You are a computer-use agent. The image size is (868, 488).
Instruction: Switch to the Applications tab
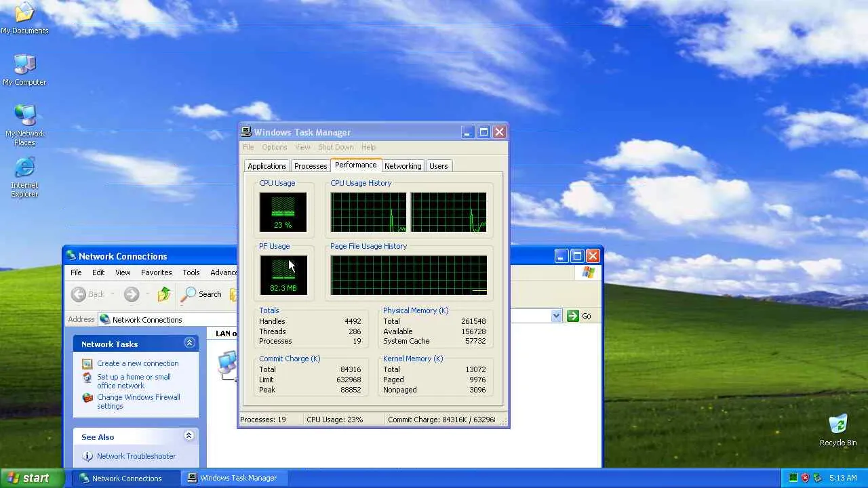(267, 166)
